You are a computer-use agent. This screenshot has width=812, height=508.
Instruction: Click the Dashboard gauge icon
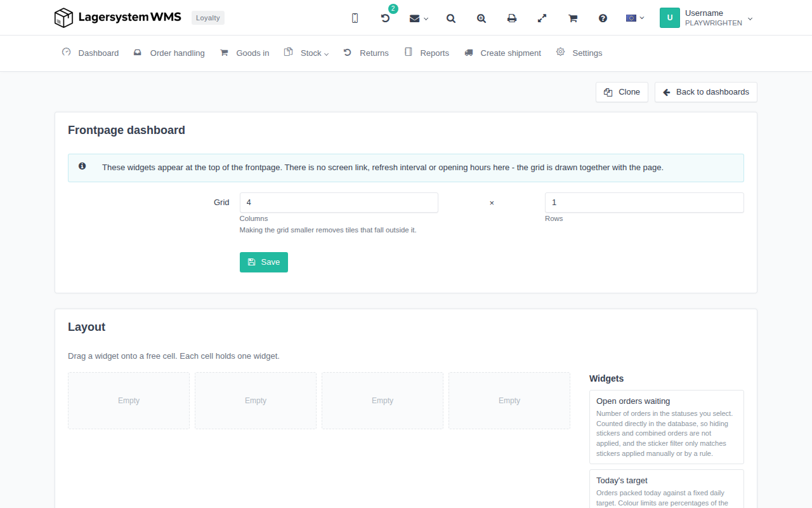pos(66,52)
